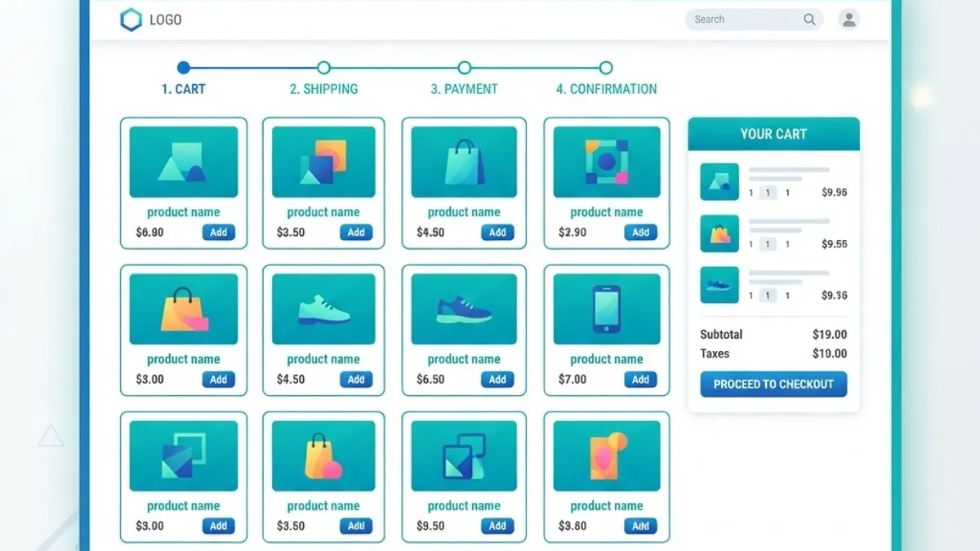This screenshot has height=551, width=980.
Task: Open the dark blue sneaker product image
Action: click(464, 309)
